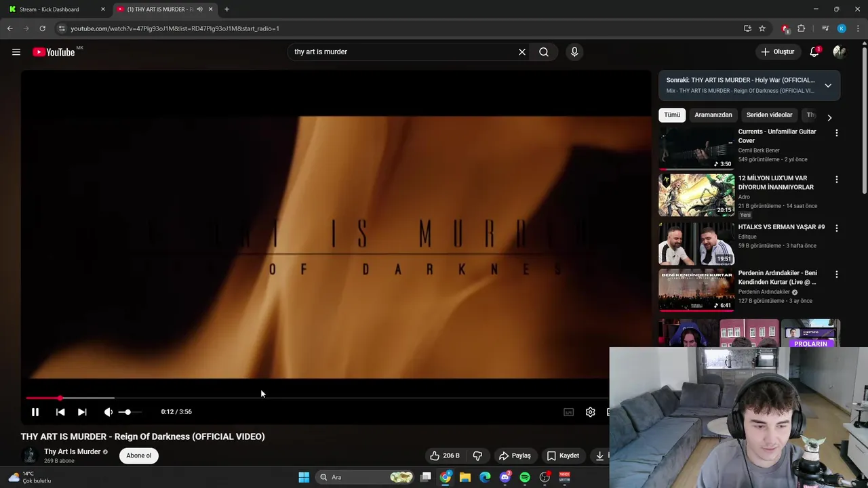Open the Currents - Unfamiliar Guitar Cover thumbnail
This screenshot has height=488, width=868.
pyautogui.click(x=696, y=148)
